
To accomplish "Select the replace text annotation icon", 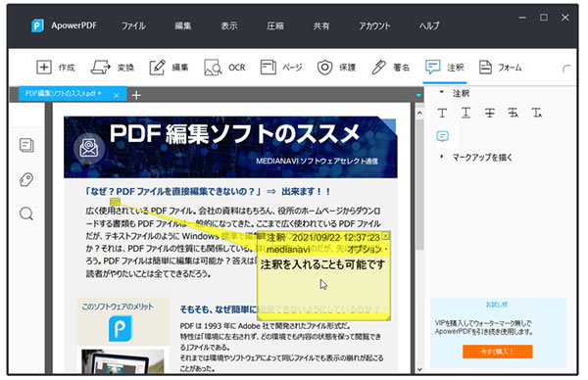I will click(x=513, y=113).
